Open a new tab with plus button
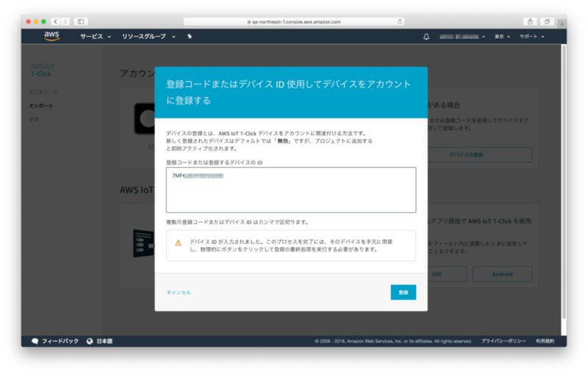588x375 pixels. point(562,24)
